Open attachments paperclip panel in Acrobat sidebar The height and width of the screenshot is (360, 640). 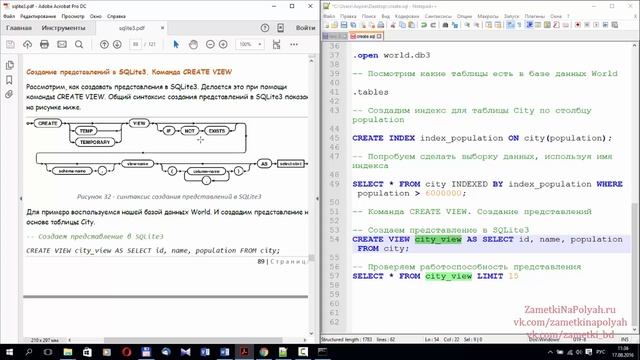click(x=9, y=94)
